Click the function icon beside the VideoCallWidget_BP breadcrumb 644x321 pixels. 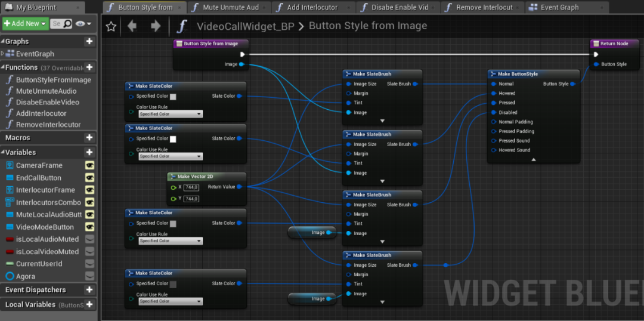pyautogui.click(x=182, y=26)
